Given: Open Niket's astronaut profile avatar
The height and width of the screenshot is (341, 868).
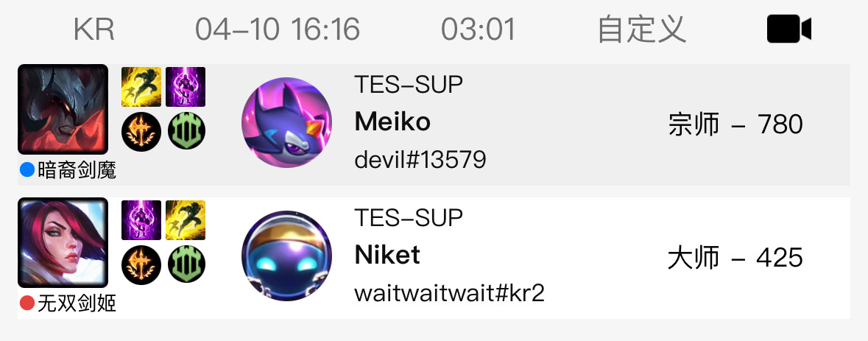Looking at the screenshot, I should click(x=286, y=256).
